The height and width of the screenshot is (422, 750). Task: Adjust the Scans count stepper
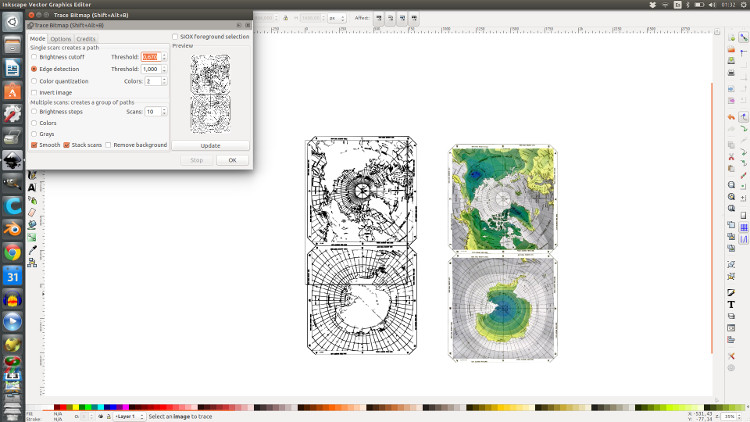(165, 111)
